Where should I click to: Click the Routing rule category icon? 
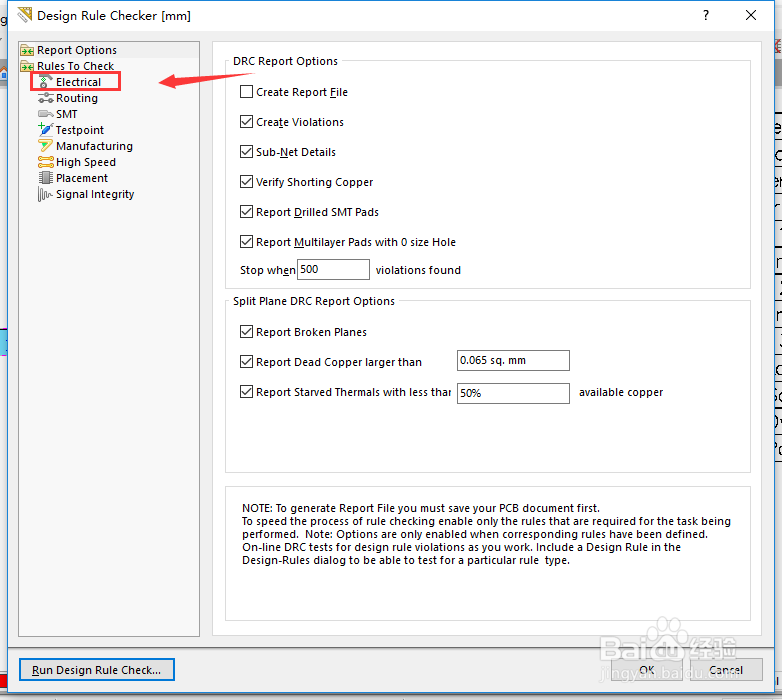[45, 98]
